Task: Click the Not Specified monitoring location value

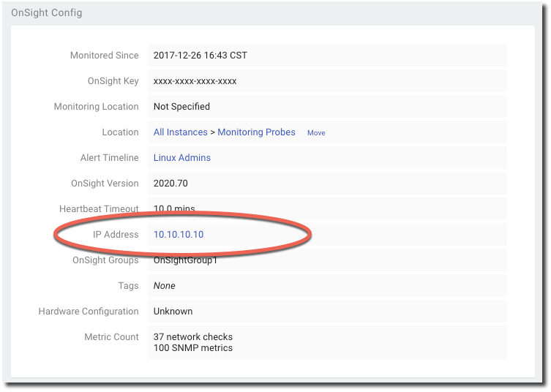Action: pos(181,107)
